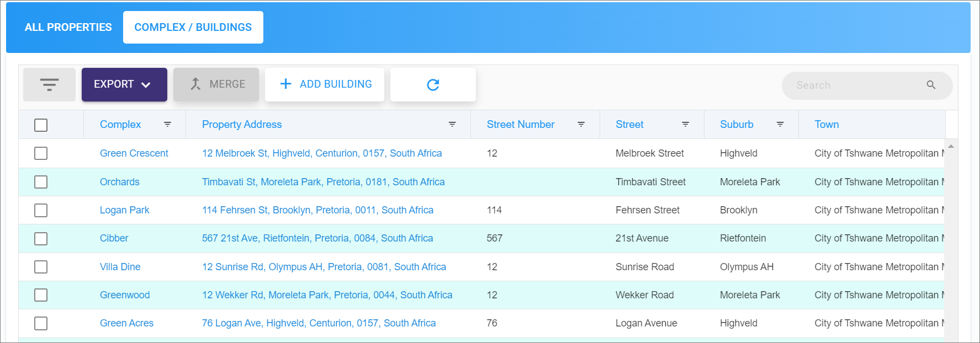Tick the Cibber row checkbox
Image resolution: width=980 pixels, height=343 pixels.
pyautogui.click(x=41, y=239)
